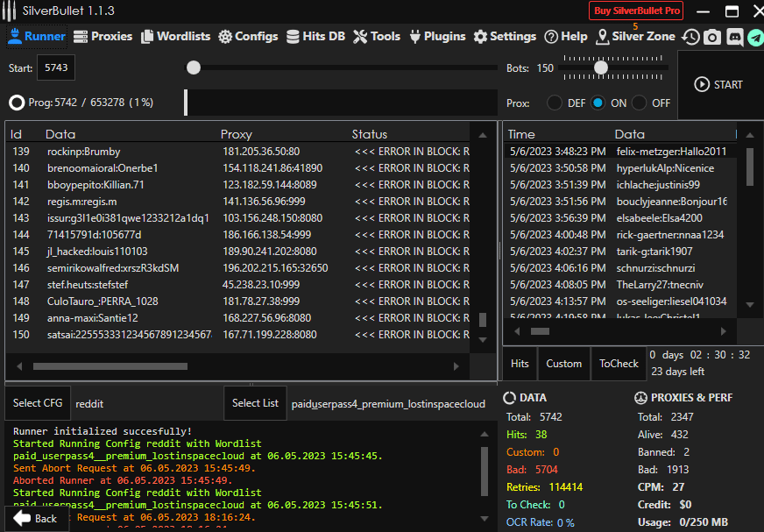
Task: Click the Start position input field
Action: (x=56, y=67)
